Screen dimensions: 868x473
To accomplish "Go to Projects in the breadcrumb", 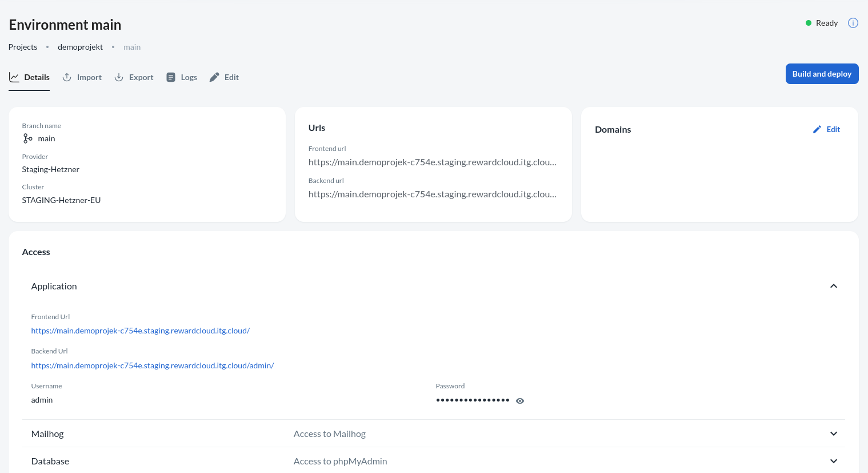I will [23, 47].
